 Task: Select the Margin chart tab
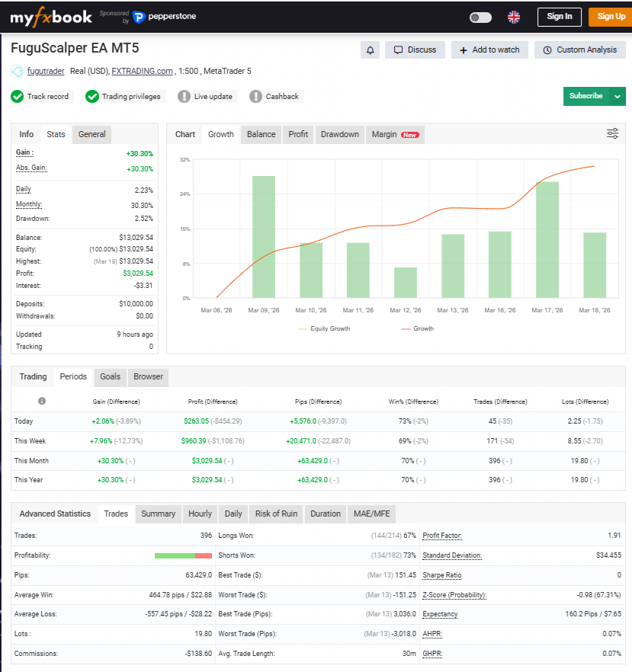395,135
